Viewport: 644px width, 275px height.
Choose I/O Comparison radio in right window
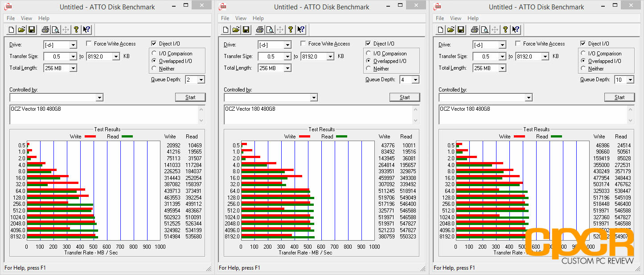(584, 54)
